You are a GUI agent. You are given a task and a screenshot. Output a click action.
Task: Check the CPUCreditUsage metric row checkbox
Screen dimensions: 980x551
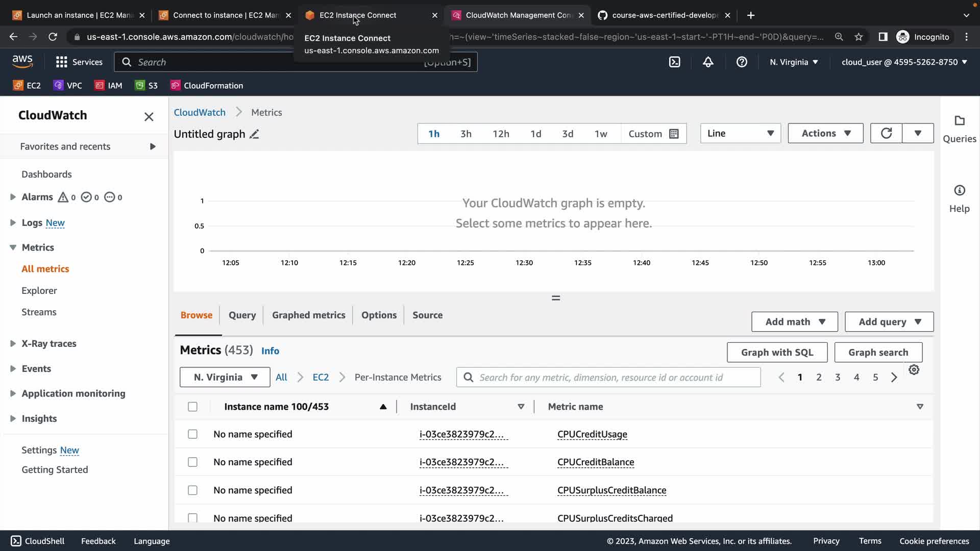click(x=192, y=434)
